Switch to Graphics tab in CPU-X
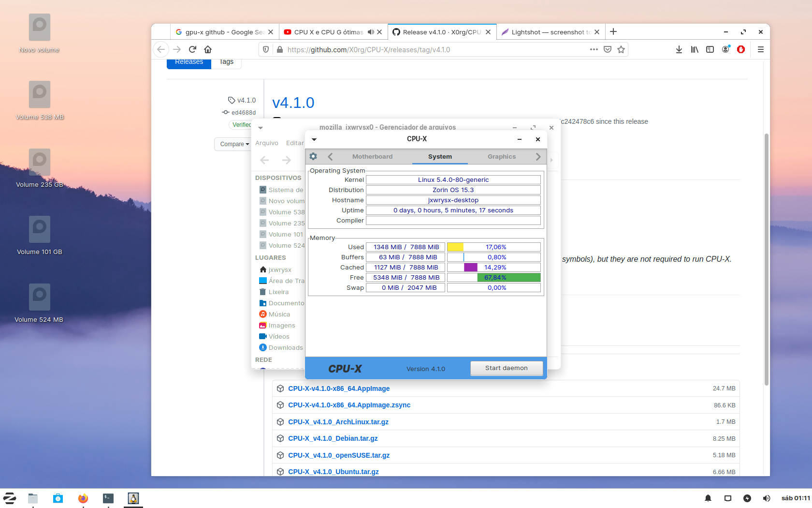Screen dimensions: 812x508 tap(501, 156)
